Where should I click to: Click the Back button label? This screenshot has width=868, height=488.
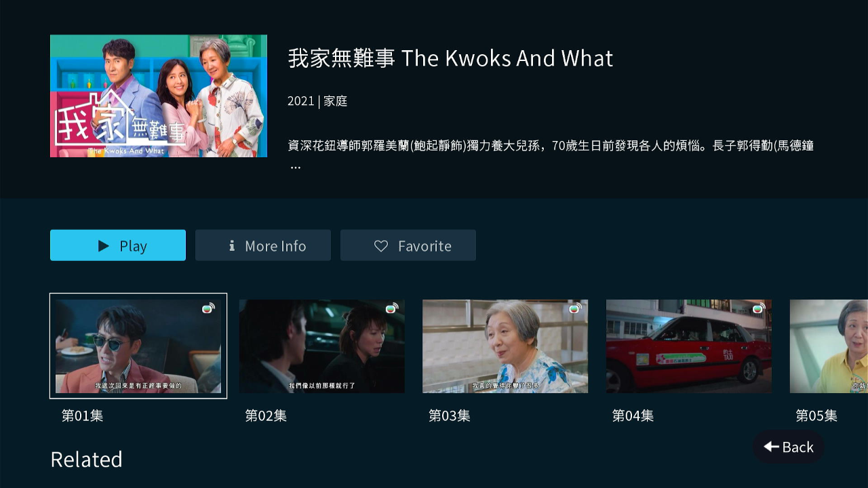797,447
